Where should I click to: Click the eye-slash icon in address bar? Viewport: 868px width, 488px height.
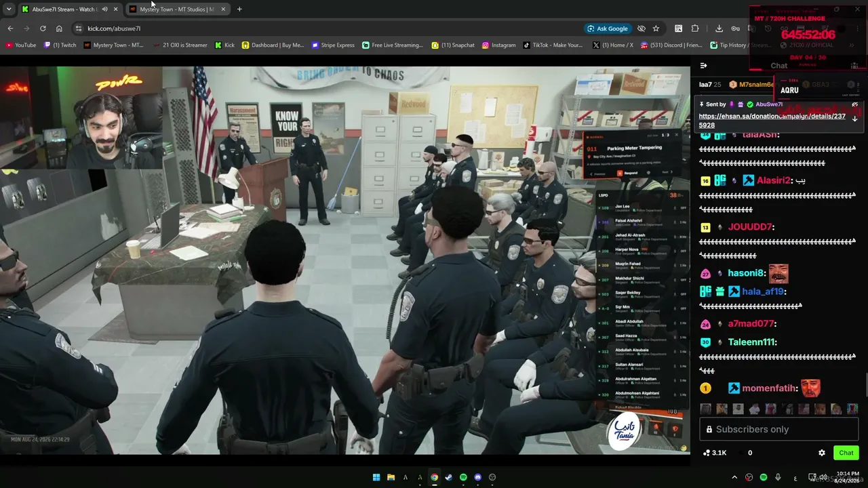point(642,28)
